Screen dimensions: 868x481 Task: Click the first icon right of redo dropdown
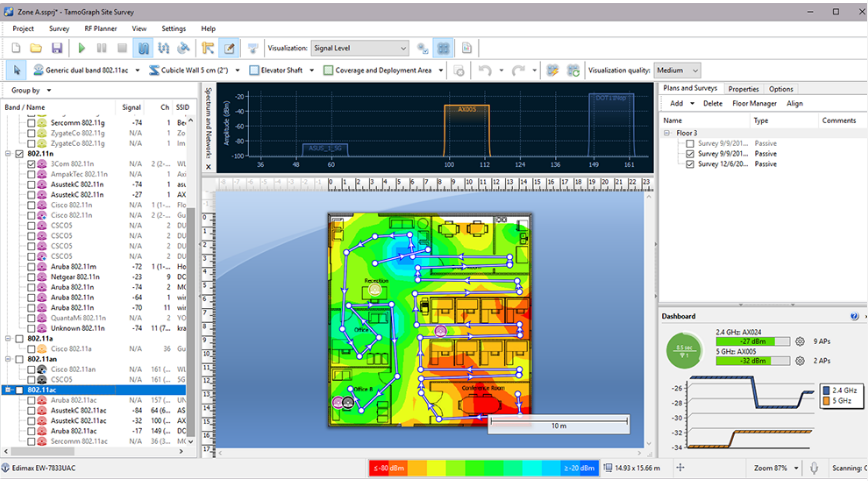coord(552,70)
